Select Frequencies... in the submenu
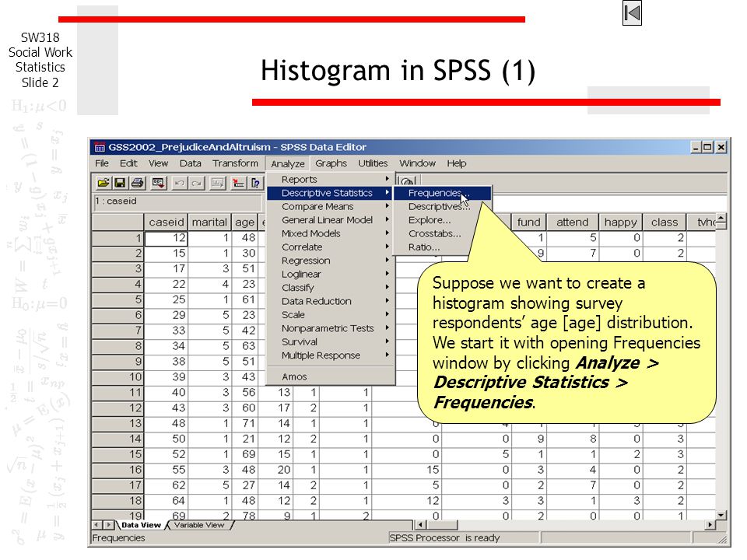747x560 pixels. point(443,193)
